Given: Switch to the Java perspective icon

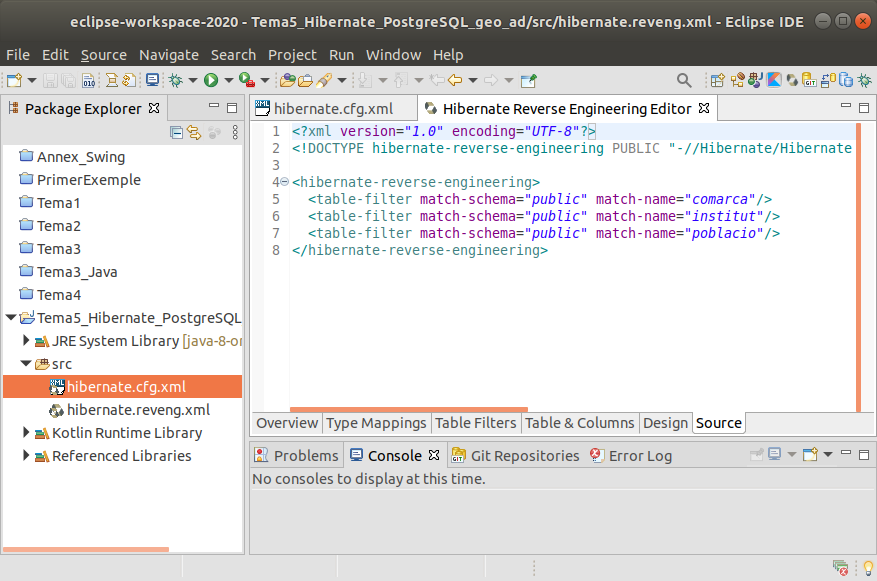Looking at the screenshot, I should point(756,81).
